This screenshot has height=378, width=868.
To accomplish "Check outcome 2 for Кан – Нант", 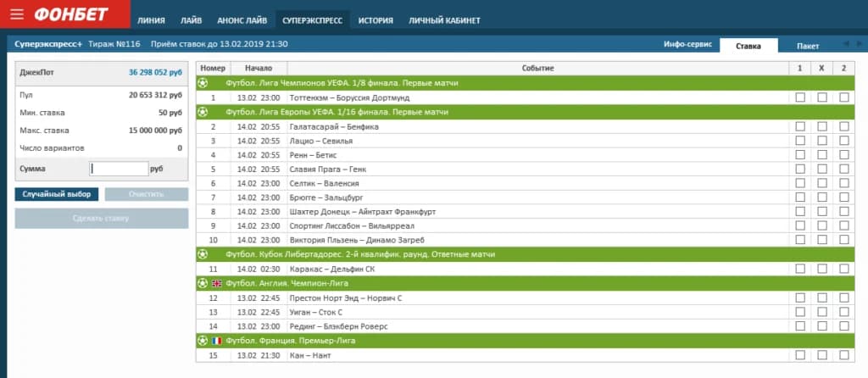I will (x=843, y=355).
